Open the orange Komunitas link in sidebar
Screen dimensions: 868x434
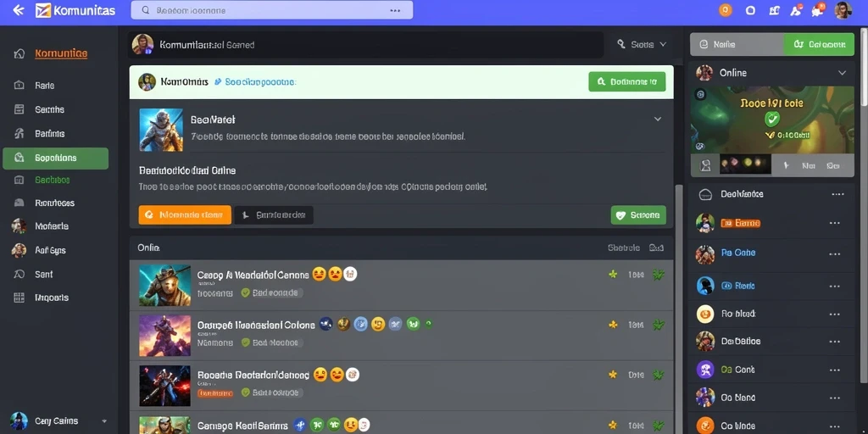[x=61, y=53]
